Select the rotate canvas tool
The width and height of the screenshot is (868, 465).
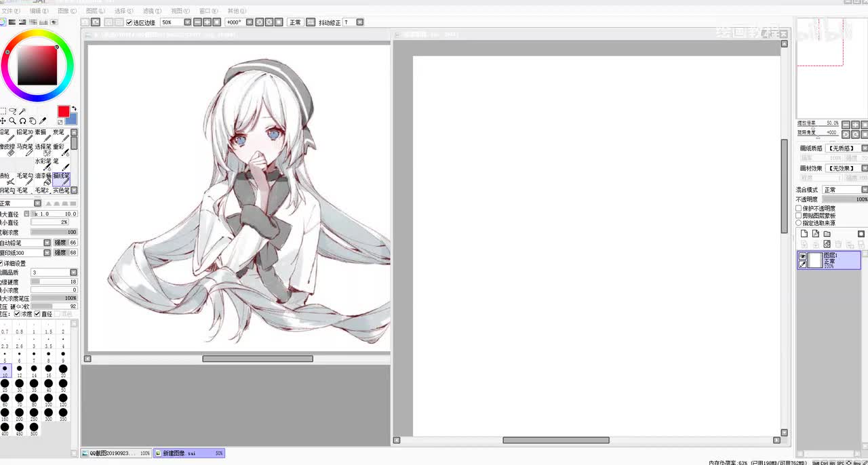[22, 121]
